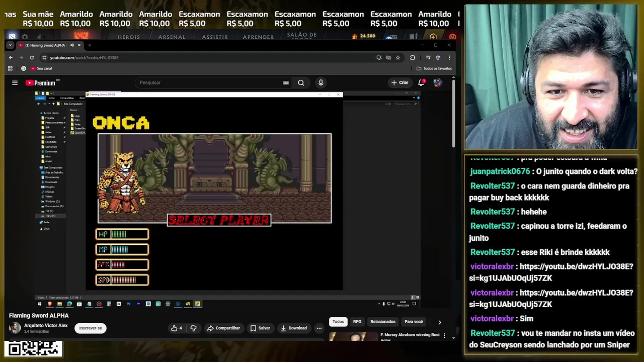Image resolution: width=644 pixels, height=362 pixels.
Task: Open the Chrome apps grid in bookmarks bar
Action: tap(10, 68)
